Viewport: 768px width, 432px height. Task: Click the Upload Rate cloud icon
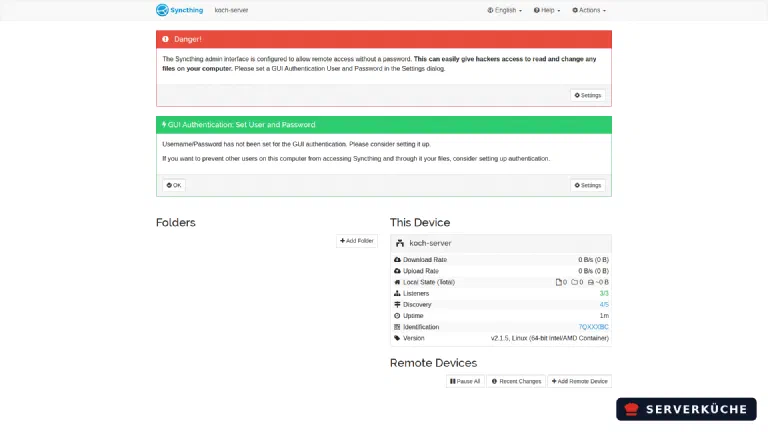[397, 271]
